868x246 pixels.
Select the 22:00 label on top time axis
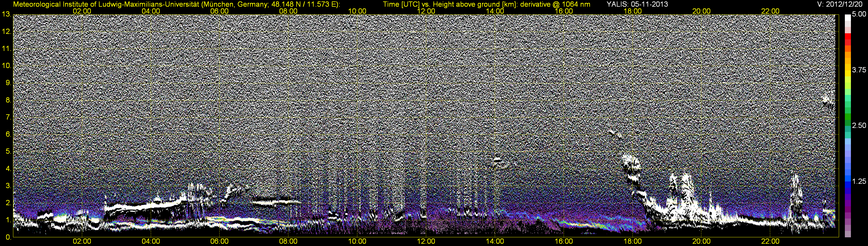(x=770, y=11)
